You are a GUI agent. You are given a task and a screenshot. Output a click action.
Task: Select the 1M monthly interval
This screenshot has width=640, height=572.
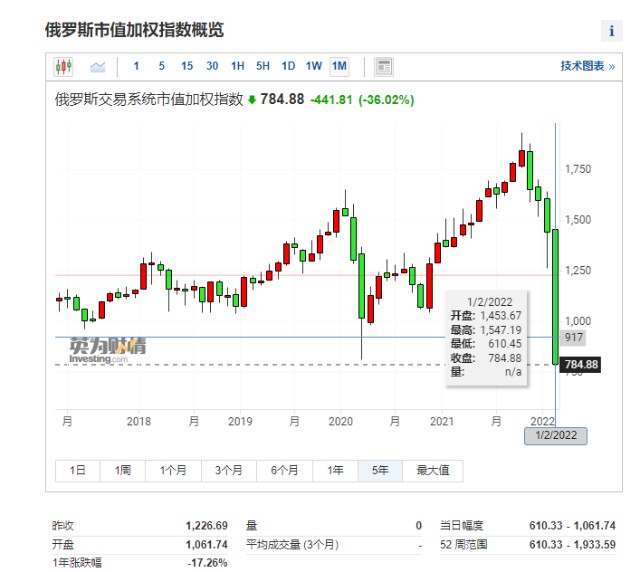pos(339,67)
